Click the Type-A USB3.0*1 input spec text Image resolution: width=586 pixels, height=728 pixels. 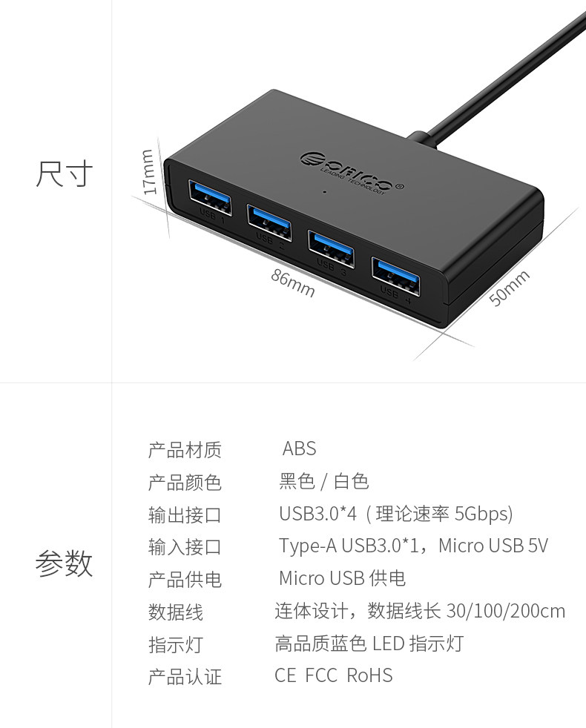tap(349, 546)
